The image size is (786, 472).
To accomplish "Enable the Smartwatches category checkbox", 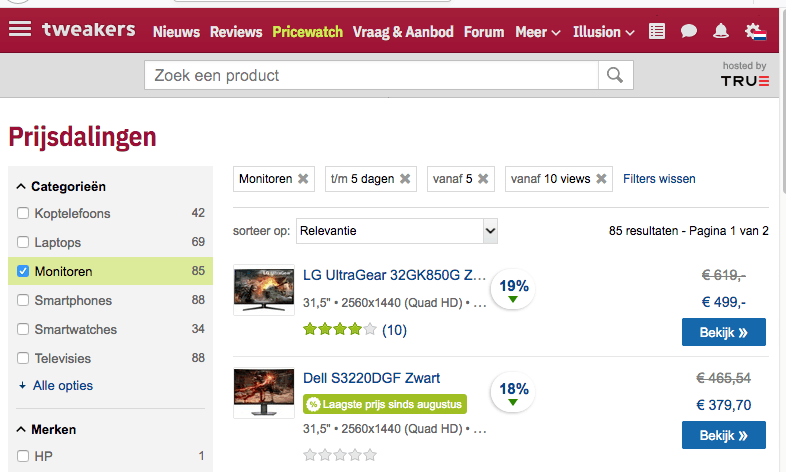I will point(23,329).
